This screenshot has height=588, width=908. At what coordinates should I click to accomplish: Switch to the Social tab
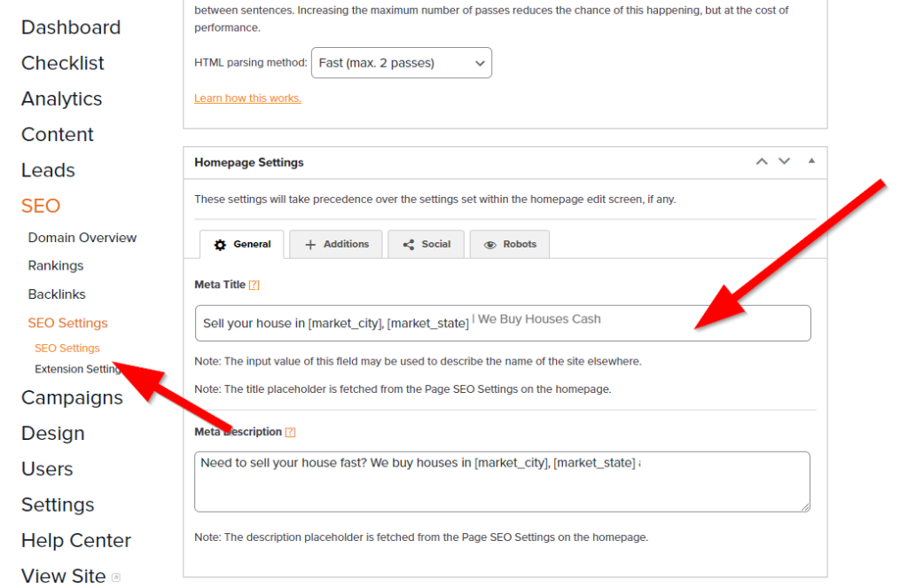(426, 245)
